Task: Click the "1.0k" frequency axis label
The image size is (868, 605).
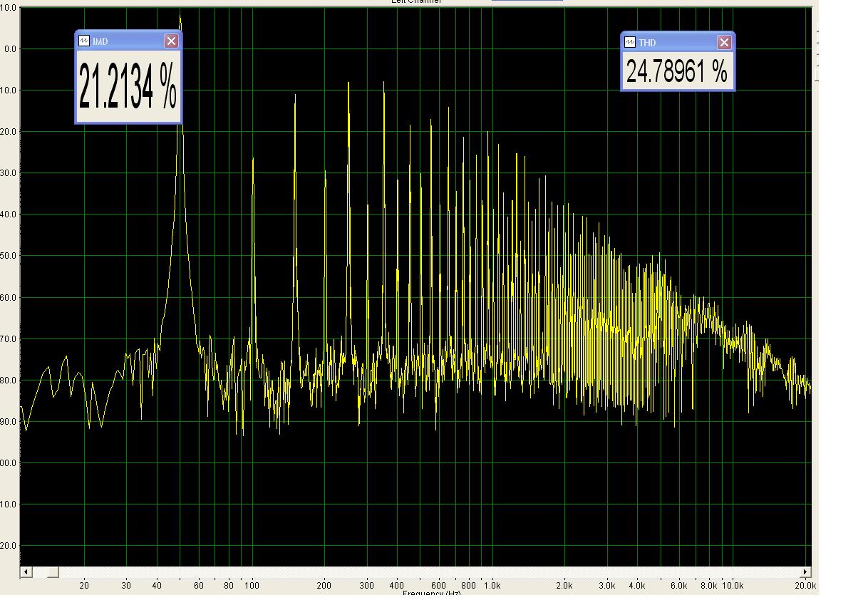Action: tap(492, 586)
